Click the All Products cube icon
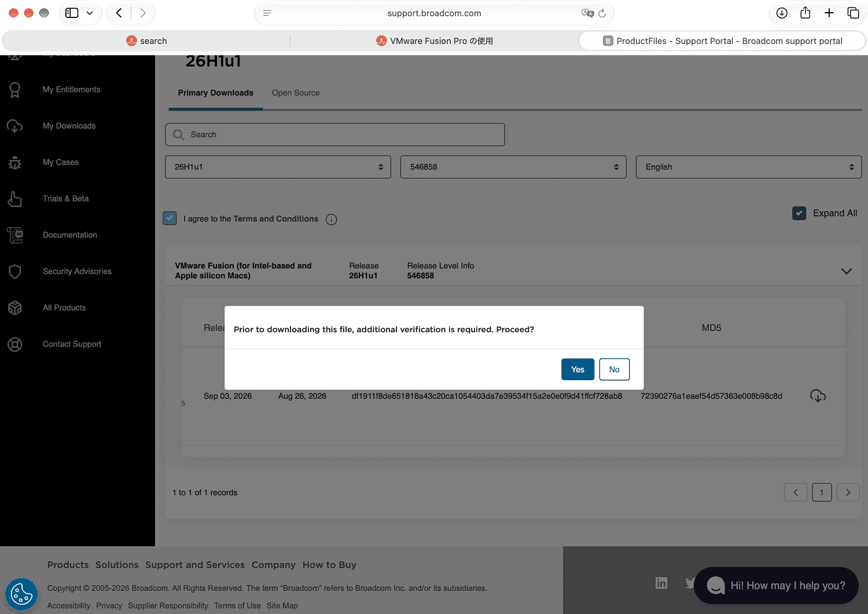 pyautogui.click(x=15, y=308)
